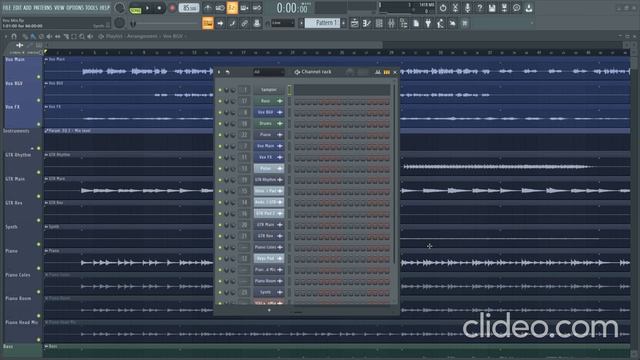This screenshot has height=360, width=640.
Task: Open the Pattern 1 selector
Action: pos(322,23)
